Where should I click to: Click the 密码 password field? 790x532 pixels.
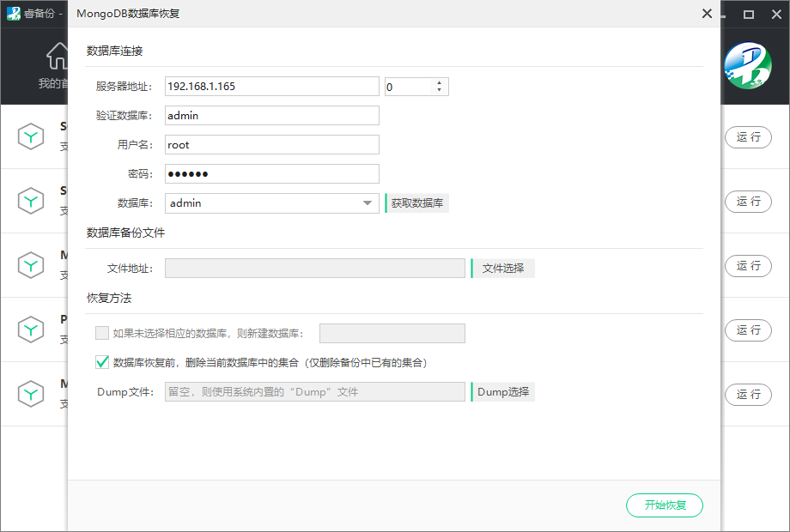[272, 173]
